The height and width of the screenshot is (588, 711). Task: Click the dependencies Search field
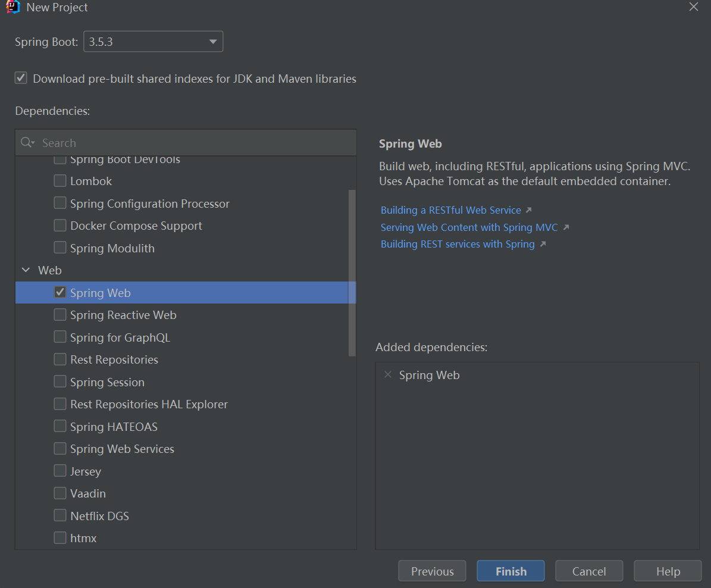186,142
